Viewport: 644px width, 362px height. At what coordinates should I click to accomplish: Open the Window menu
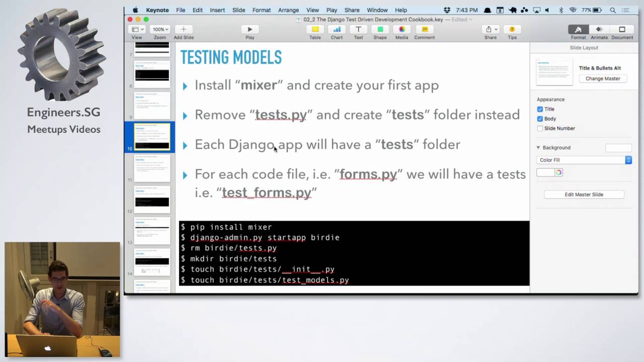click(x=377, y=10)
